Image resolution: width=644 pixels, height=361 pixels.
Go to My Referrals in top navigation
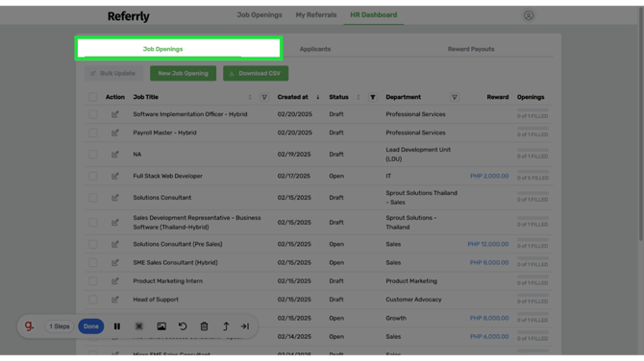point(316,15)
